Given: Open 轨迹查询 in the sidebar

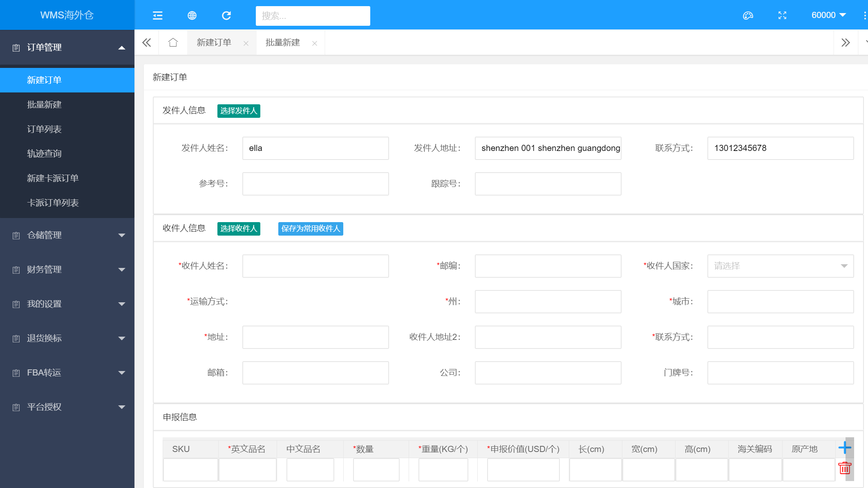Looking at the screenshot, I should (x=67, y=154).
